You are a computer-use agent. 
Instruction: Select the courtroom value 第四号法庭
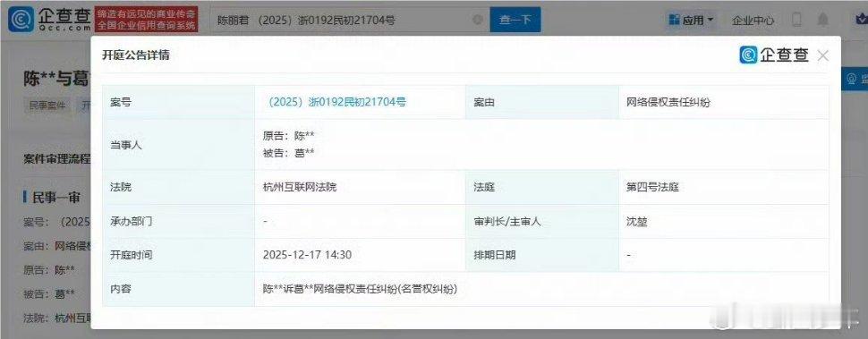[652, 187]
